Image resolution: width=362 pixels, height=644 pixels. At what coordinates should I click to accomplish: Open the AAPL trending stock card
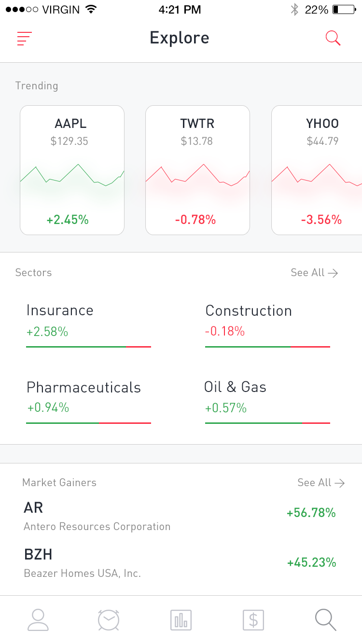[x=72, y=170]
